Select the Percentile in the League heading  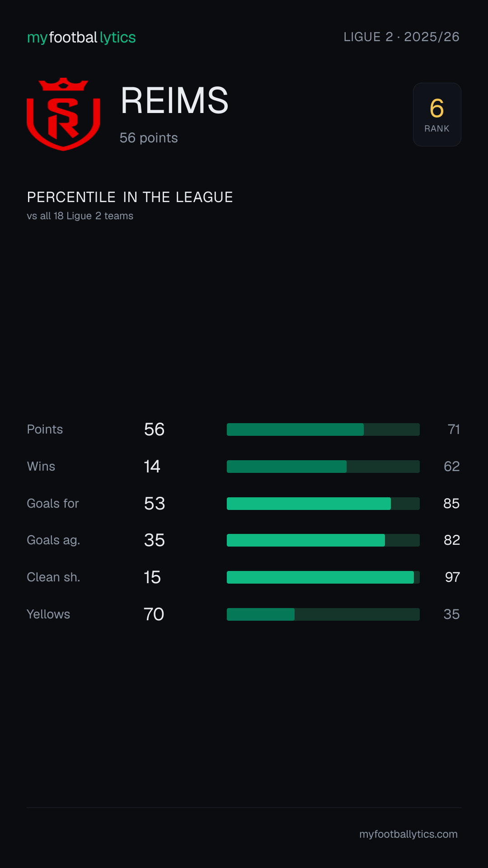[x=130, y=197]
